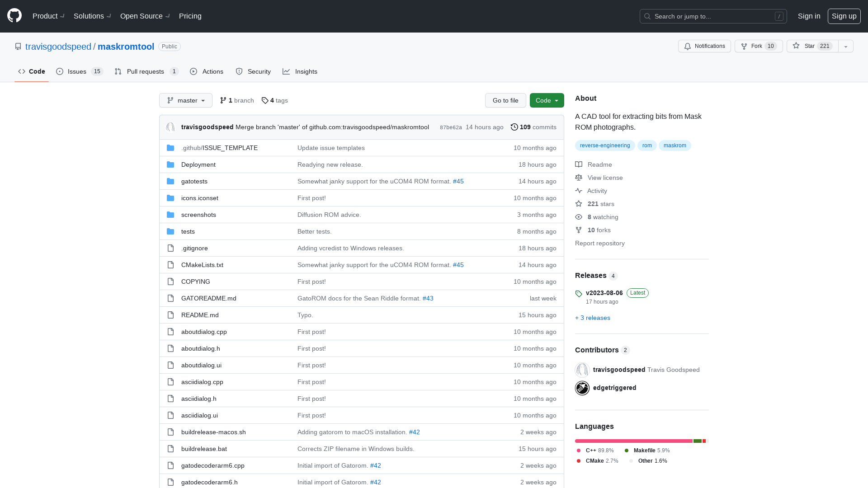
Task: Click the Makefile language entry
Action: click(x=647, y=450)
